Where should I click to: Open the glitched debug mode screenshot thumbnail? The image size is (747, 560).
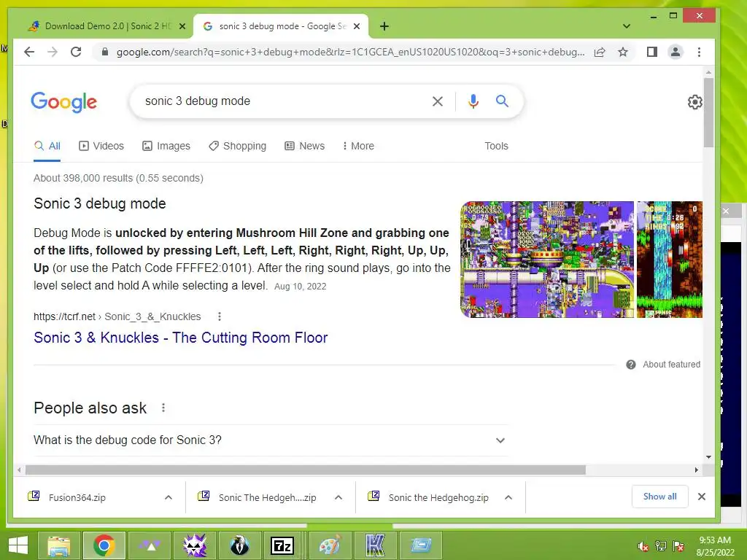pyautogui.click(x=547, y=260)
